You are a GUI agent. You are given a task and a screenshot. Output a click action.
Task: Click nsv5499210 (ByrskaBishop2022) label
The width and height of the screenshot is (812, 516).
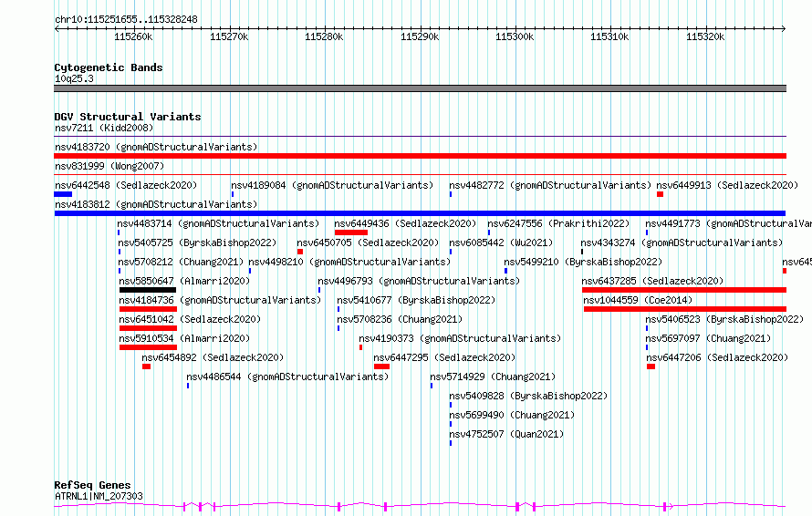pyautogui.click(x=583, y=262)
